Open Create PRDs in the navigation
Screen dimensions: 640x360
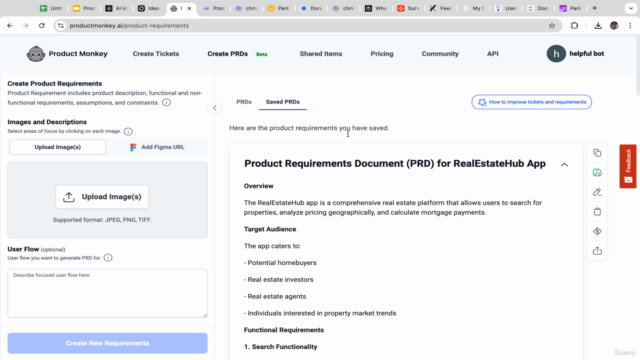click(227, 53)
